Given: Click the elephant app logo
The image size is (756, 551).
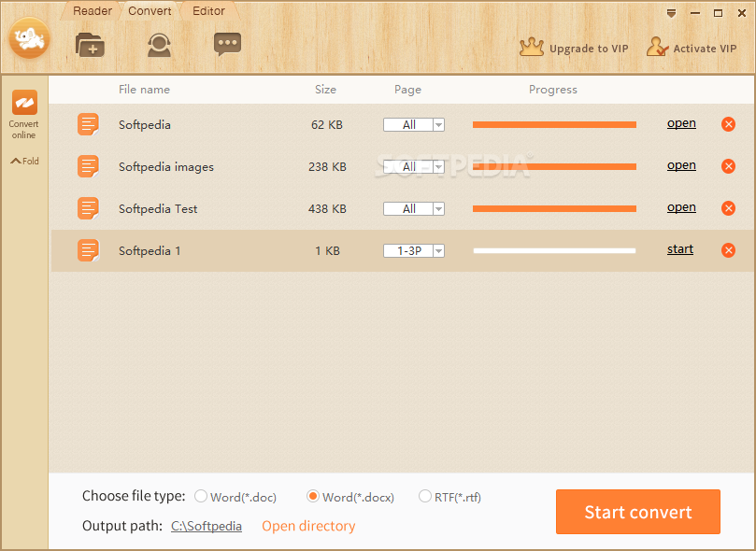Looking at the screenshot, I should [29, 37].
